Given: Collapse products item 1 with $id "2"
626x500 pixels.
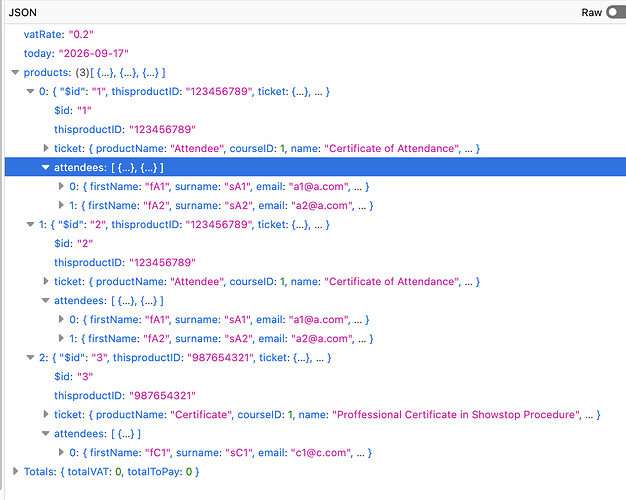Looking at the screenshot, I should (x=30, y=224).
